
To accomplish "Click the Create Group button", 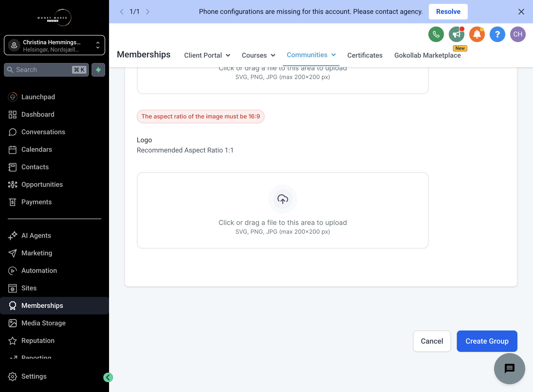I will click(x=487, y=341).
